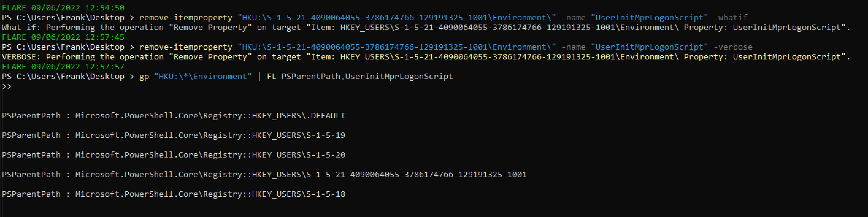The width and height of the screenshot is (868, 217).
Task: Click the FLARE 12:54:50 timestamp line
Action: point(63,7)
